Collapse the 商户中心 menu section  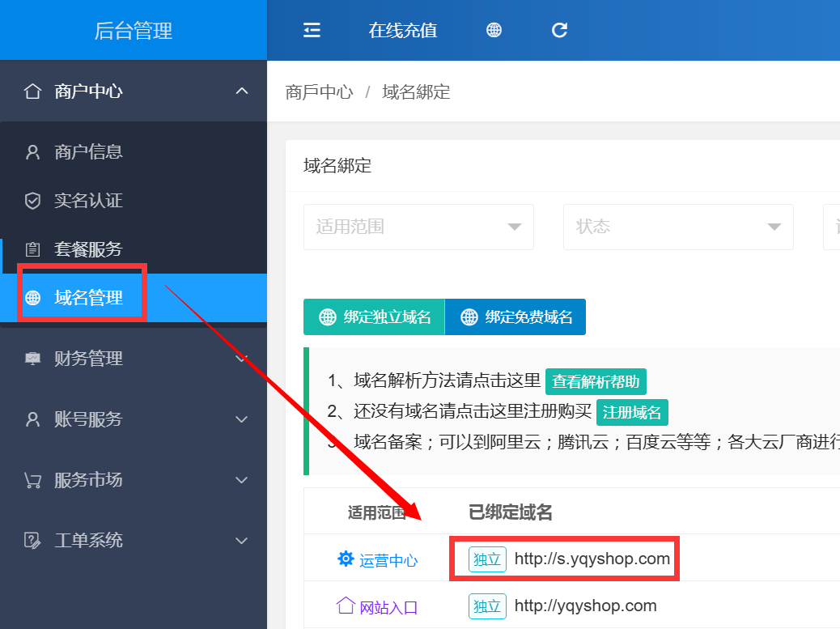(241, 91)
